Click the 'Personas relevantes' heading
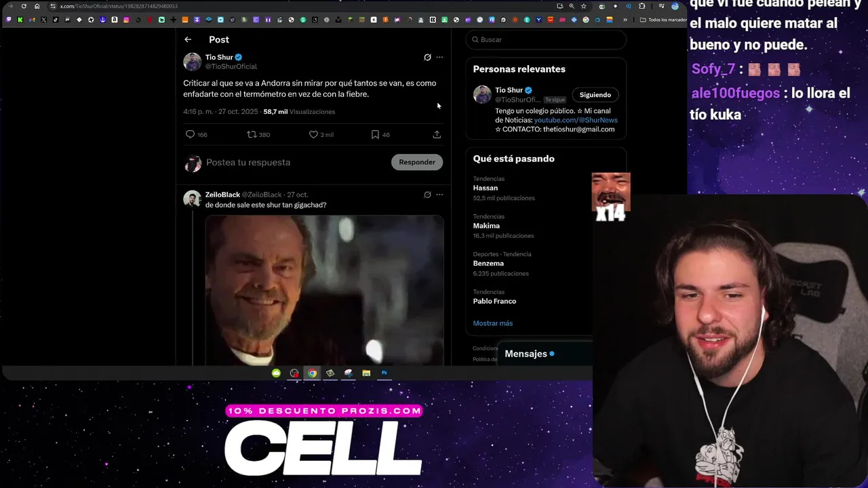Screen dimensions: 868x488 [x=519, y=69]
